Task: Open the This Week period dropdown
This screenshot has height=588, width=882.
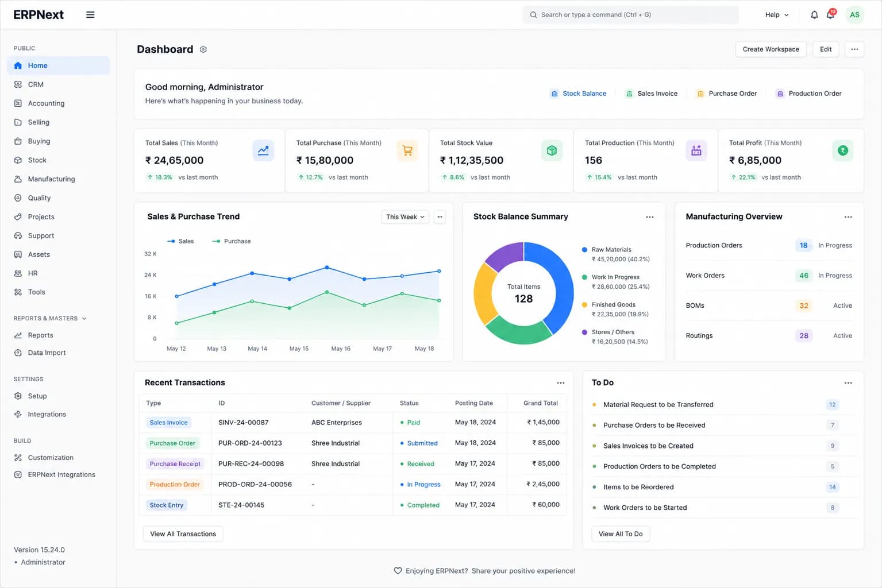Action: point(405,217)
